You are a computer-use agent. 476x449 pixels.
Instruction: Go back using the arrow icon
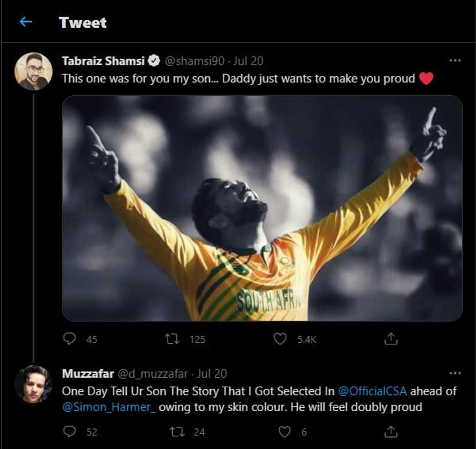click(26, 22)
